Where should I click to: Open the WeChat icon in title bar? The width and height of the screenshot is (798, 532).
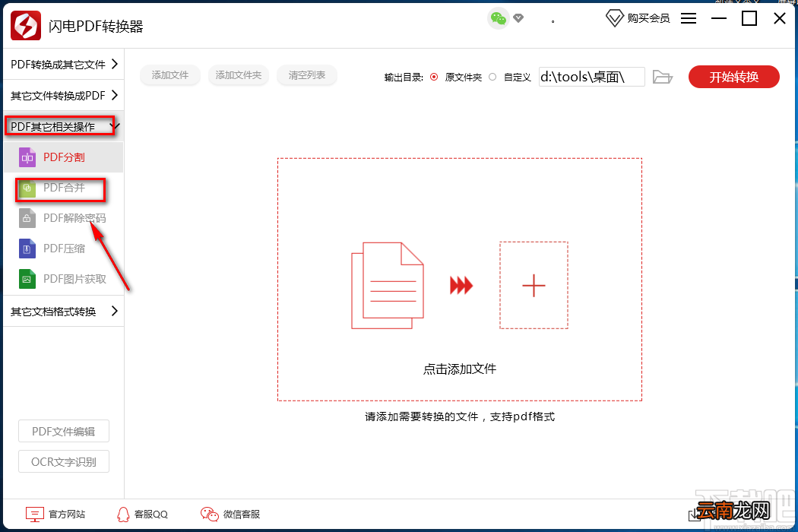pyautogui.click(x=499, y=19)
